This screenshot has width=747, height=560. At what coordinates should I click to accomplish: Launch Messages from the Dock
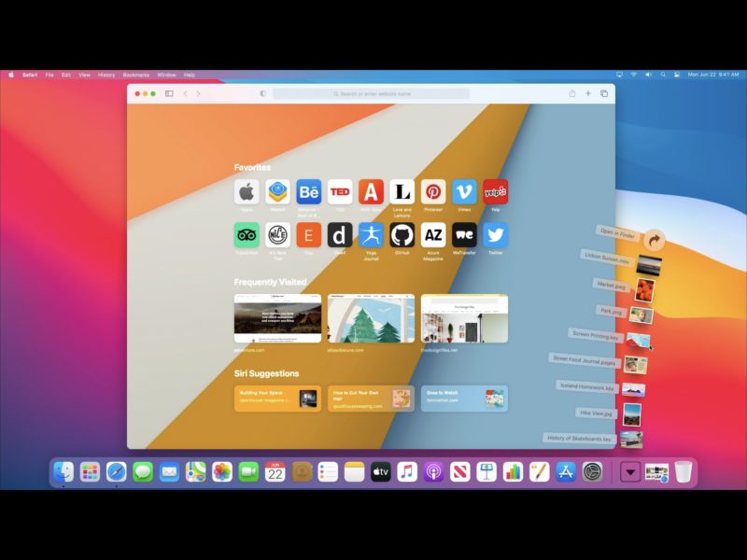pyautogui.click(x=143, y=472)
